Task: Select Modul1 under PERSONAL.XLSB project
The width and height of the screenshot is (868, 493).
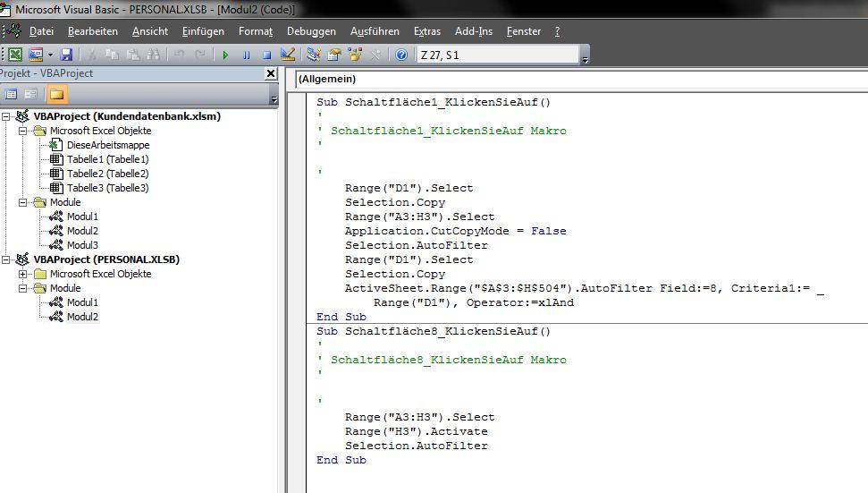Action: pos(82,302)
